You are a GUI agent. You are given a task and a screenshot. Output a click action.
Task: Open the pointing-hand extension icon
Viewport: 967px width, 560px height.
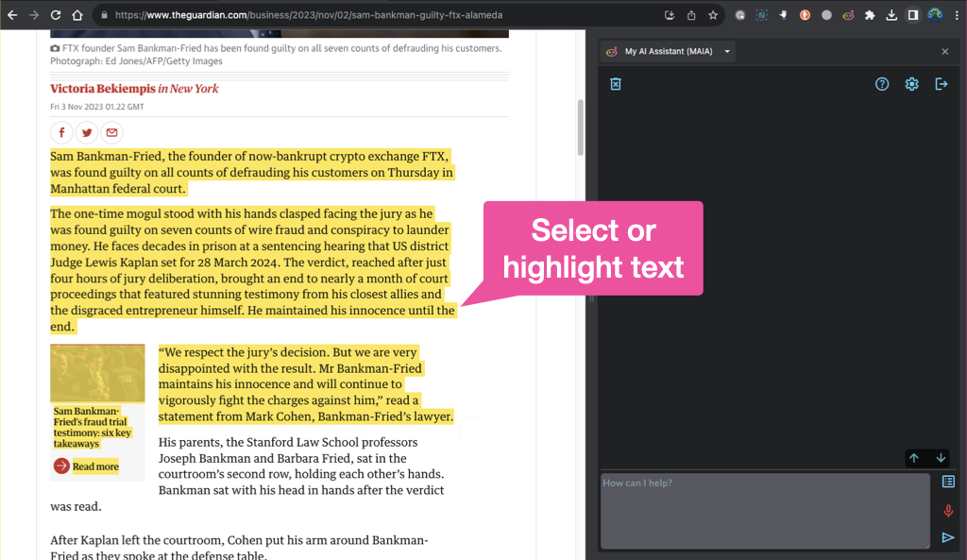[x=783, y=15]
